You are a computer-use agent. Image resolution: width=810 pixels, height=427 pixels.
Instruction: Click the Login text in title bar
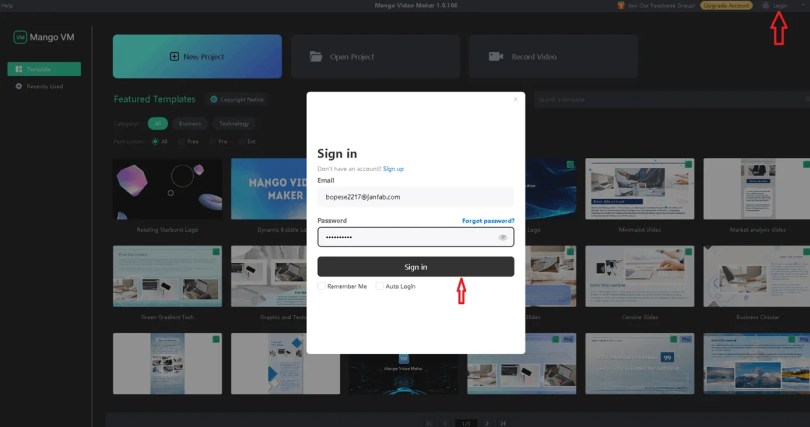[780, 6]
